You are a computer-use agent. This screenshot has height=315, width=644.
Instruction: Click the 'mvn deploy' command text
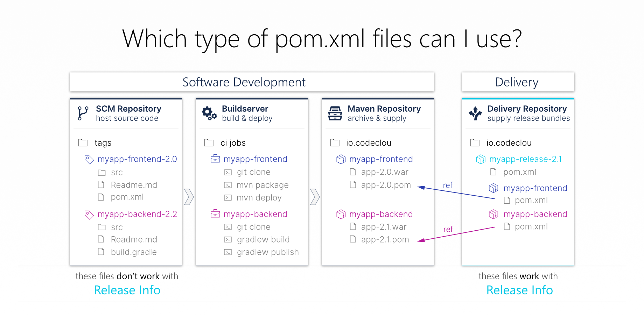259,198
